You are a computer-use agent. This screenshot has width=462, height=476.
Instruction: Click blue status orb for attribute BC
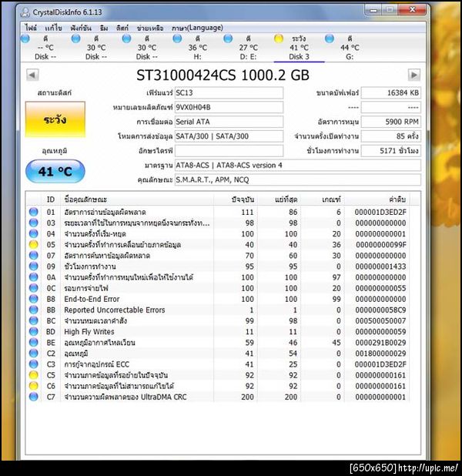point(34,320)
